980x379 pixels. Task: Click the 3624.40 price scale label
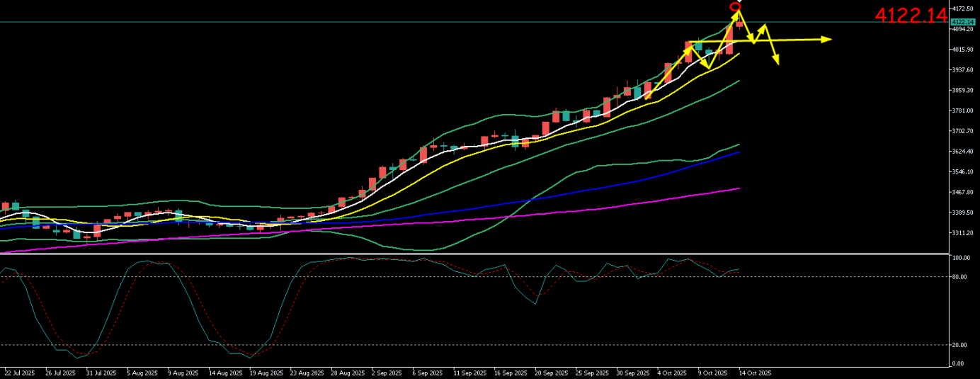tap(962, 152)
